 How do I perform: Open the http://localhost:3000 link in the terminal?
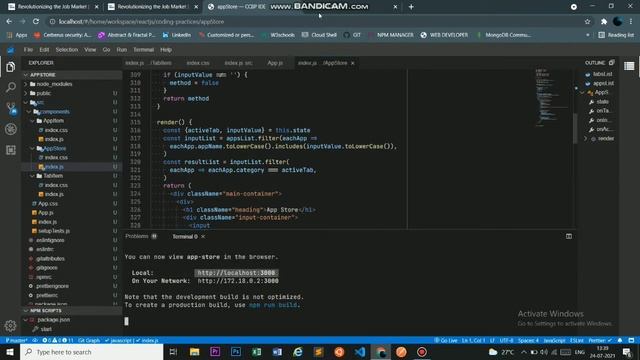236,273
